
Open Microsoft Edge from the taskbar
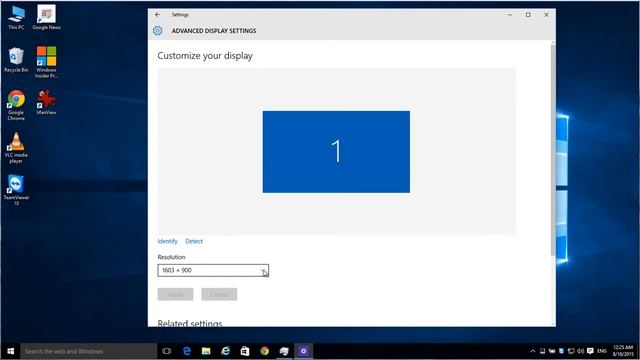coord(187,351)
